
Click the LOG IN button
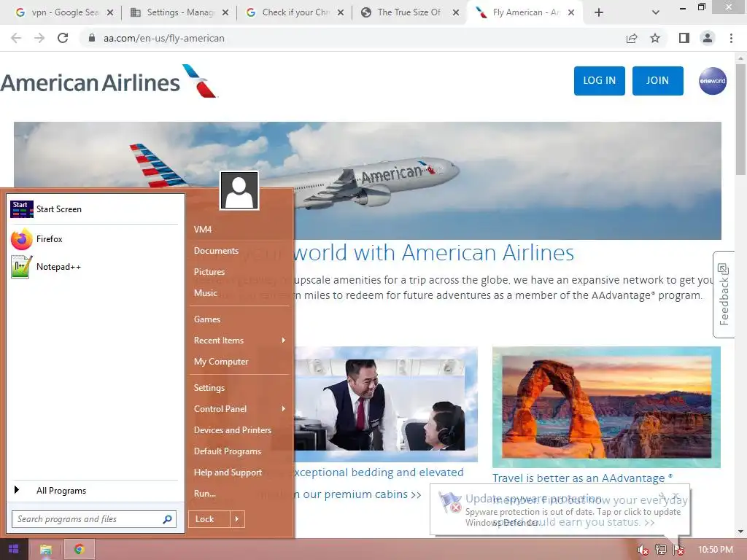[x=600, y=81]
